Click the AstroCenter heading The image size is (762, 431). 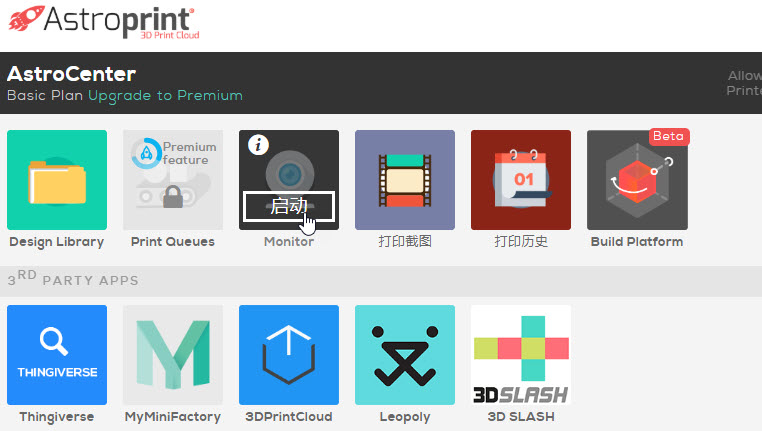tap(71, 74)
